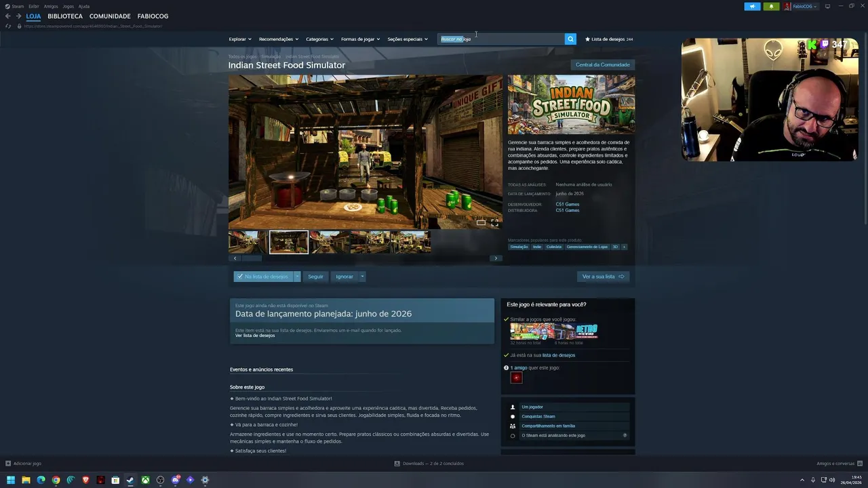868x488 pixels.
Task: Open Formas de jogar dropdown
Action: (360, 39)
